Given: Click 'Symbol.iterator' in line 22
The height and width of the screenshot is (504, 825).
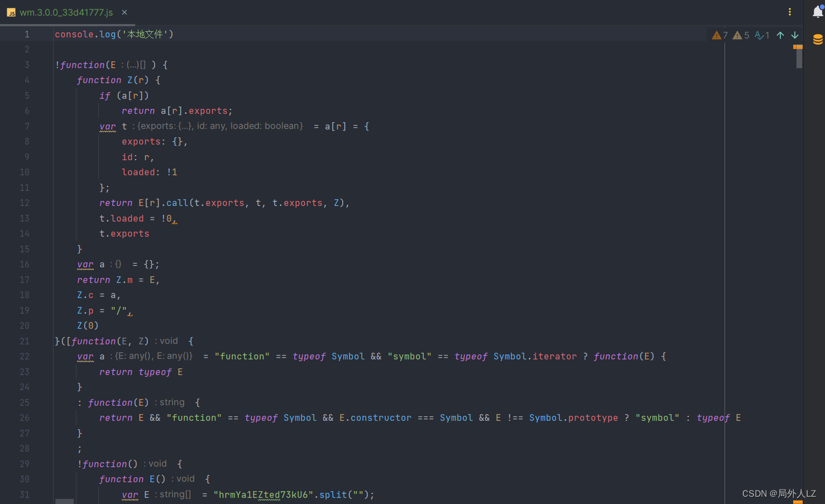Looking at the screenshot, I should pyautogui.click(x=535, y=357).
